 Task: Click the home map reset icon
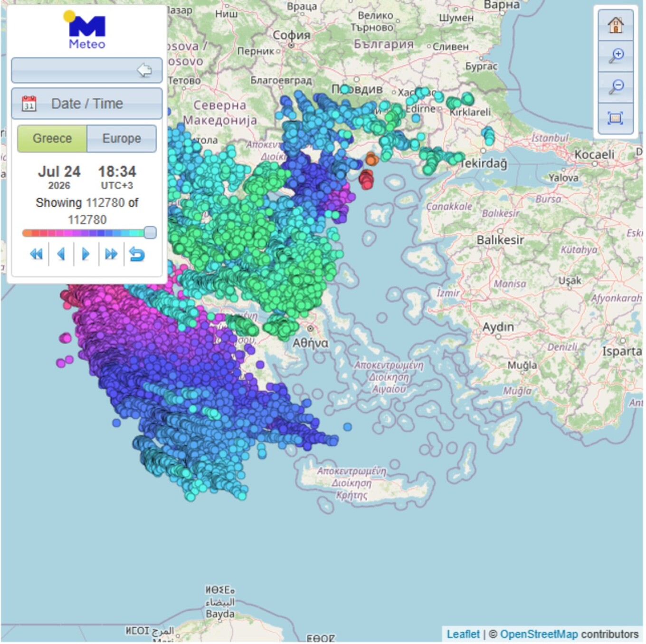point(615,25)
